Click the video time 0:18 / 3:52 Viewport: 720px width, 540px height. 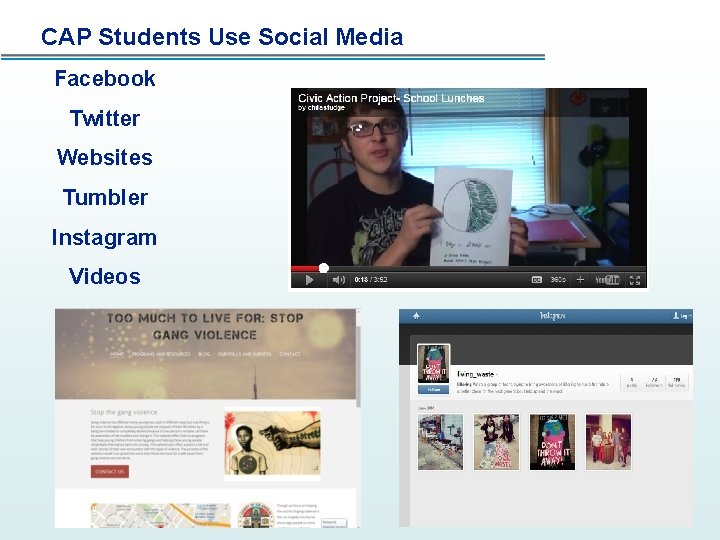point(371,280)
